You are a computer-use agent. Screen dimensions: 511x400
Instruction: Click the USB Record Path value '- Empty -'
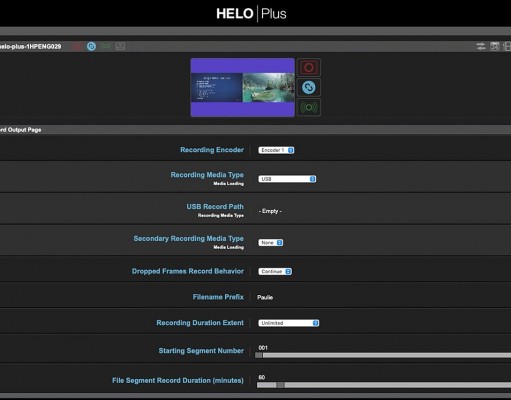(x=270, y=211)
